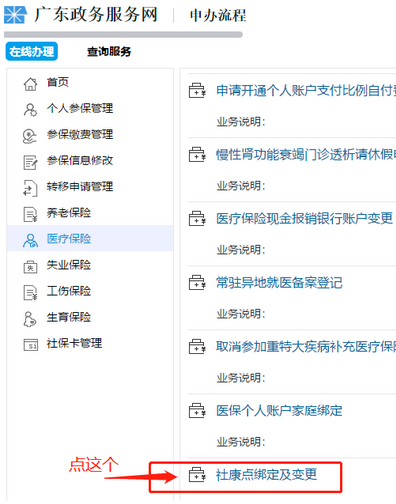Screen dimensions: 396x504
Task: Click the 生育保险 maternity icon
Action: tap(30, 319)
